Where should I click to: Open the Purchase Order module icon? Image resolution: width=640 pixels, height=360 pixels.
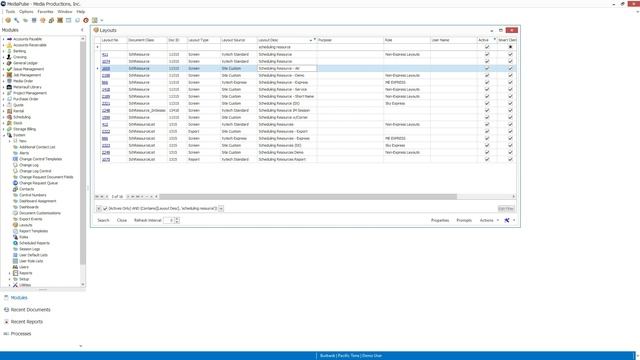tap(9, 99)
